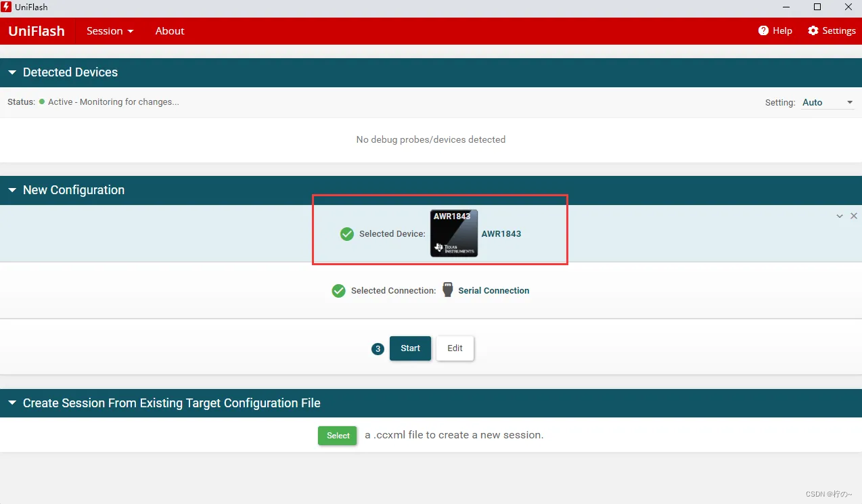
Task: Click the UniFlash home logo text
Action: click(37, 31)
